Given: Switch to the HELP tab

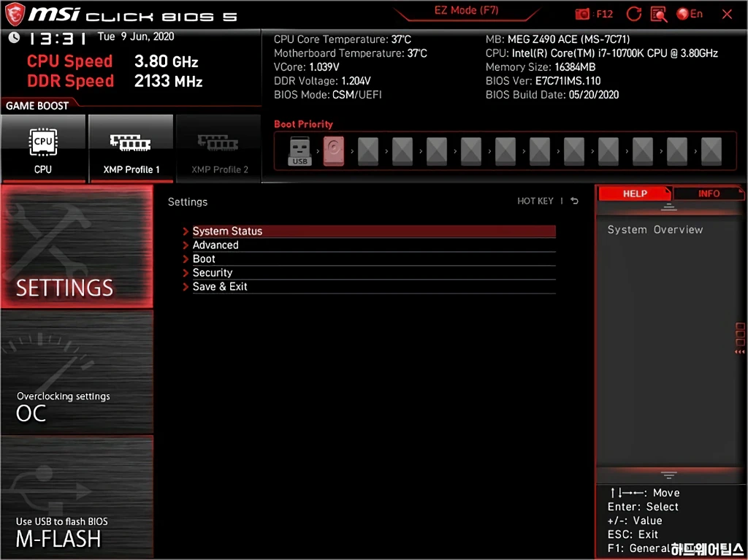Looking at the screenshot, I should click(635, 193).
